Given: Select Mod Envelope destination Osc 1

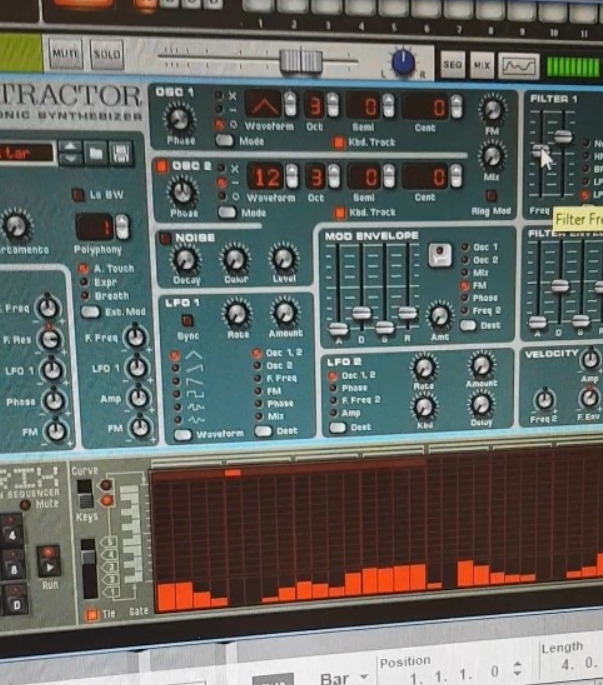Looking at the screenshot, I should 465,247.
